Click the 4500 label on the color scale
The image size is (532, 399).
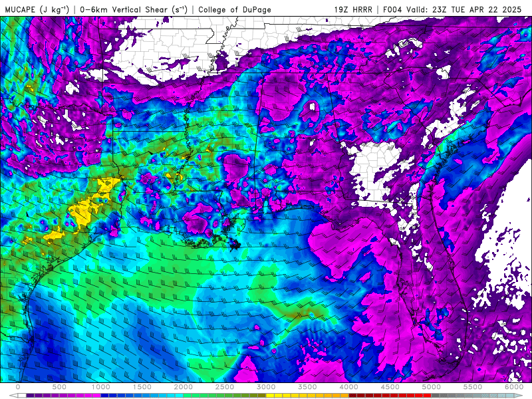390,387
